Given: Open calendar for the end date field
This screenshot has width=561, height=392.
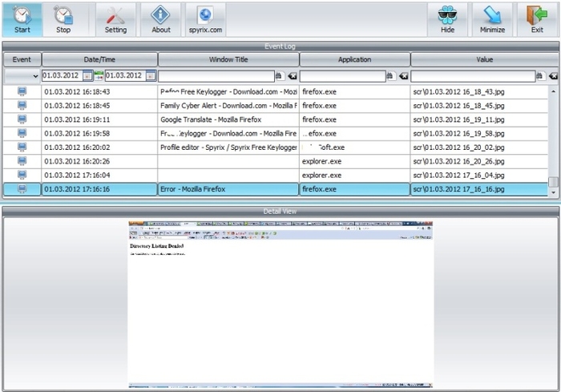Looking at the screenshot, I should point(151,75).
